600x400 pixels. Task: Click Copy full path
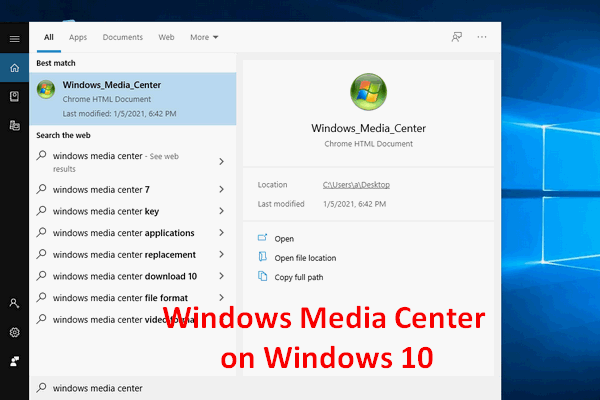click(x=298, y=277)
